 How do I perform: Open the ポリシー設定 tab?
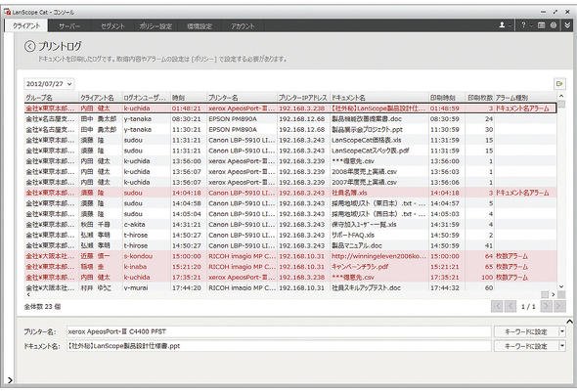[x=155, y=26]
